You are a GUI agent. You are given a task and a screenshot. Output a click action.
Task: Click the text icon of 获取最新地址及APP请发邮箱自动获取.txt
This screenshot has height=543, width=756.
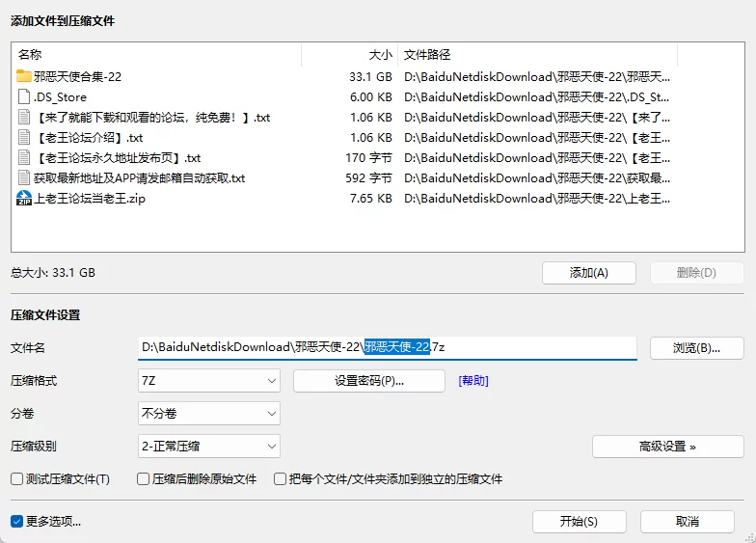click(23, 177)
